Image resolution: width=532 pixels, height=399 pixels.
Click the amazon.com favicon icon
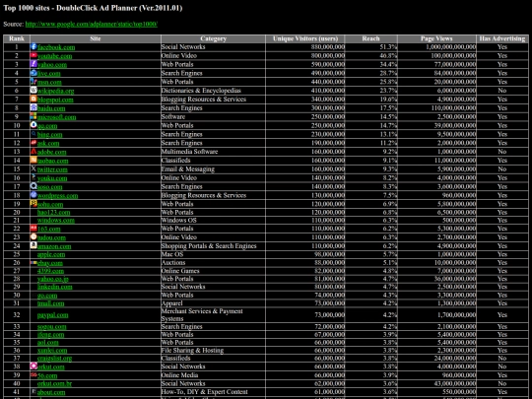click(x=33, y=245)
